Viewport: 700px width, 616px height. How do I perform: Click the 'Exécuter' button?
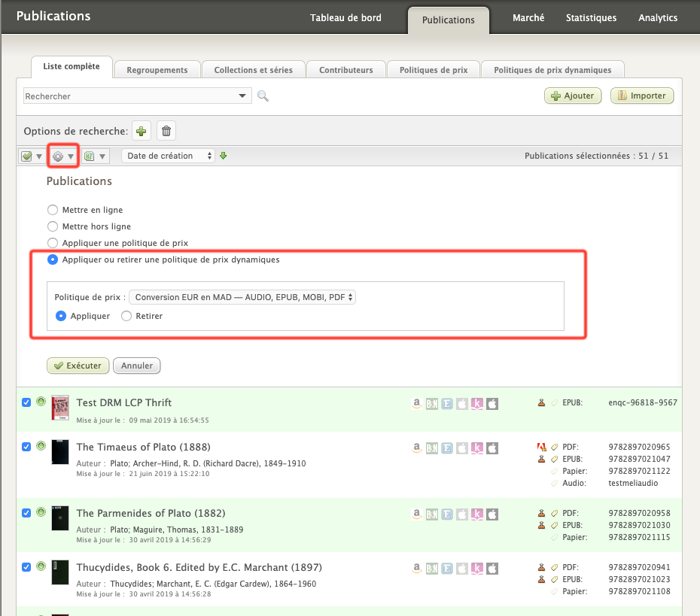78,366
